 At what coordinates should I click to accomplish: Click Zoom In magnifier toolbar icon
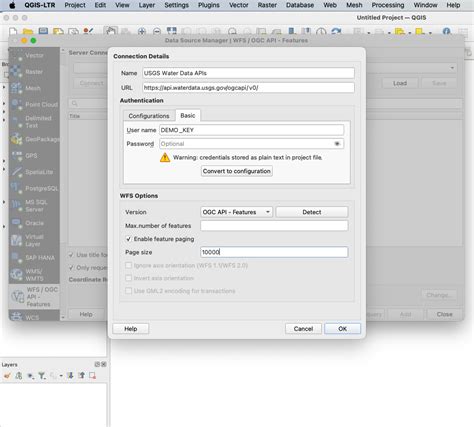click(142, 32)
